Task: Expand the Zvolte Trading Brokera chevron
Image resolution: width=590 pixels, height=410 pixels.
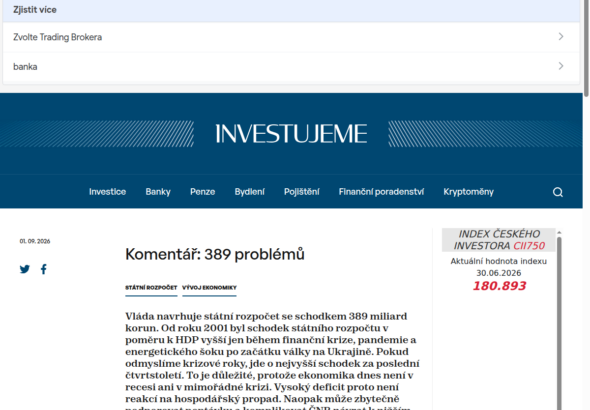Action: tap(561, 36)
